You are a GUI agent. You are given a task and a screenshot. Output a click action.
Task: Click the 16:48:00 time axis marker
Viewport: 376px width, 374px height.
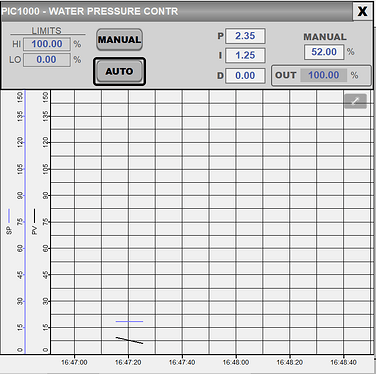pyautogui.click(x=236, y=362)
